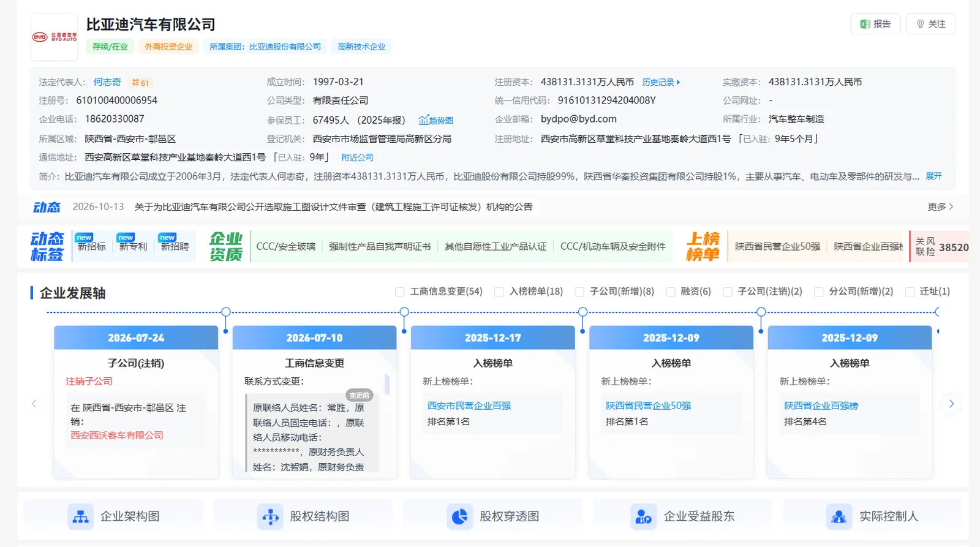Click the BYD Auto company logo
This screenshot has width=980, height=547.
click(x=55, y=37)
